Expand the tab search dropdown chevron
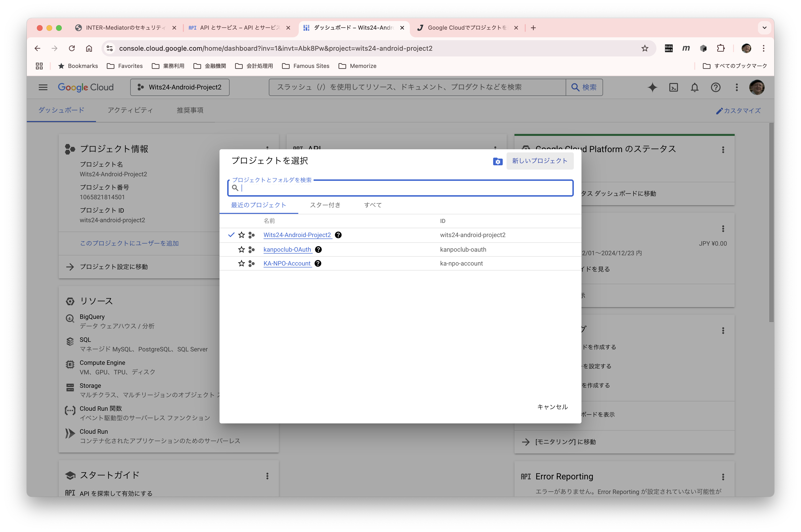801x532 pixels. pyautogui.click(x=764, y=28)
